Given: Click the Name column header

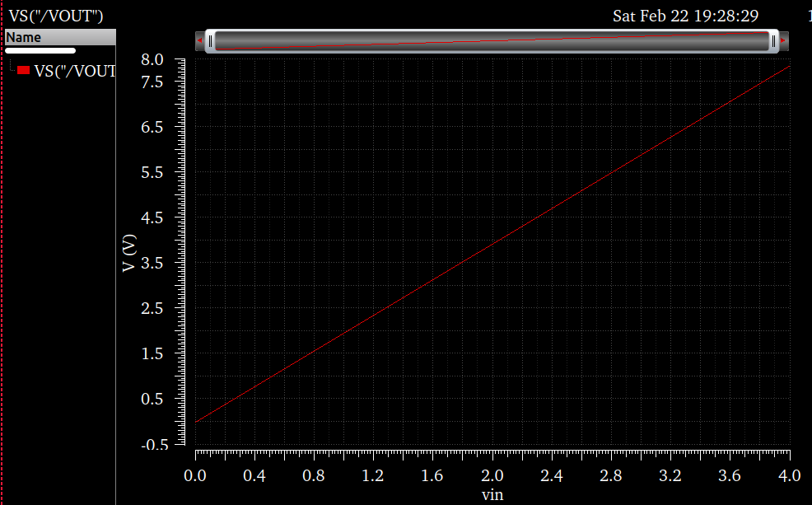Looking at the screenshot, I should pyautogui.click(x=60, y=37).
